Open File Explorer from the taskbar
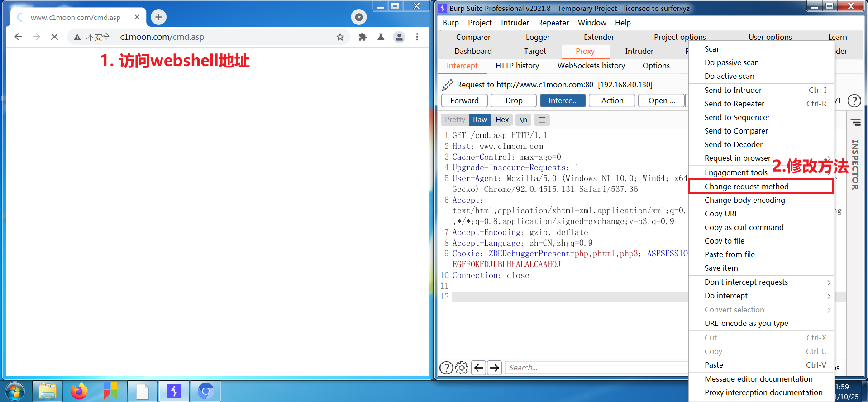This screenshot has height=402, width=868. pyautogui.click(x=48, y=391)
